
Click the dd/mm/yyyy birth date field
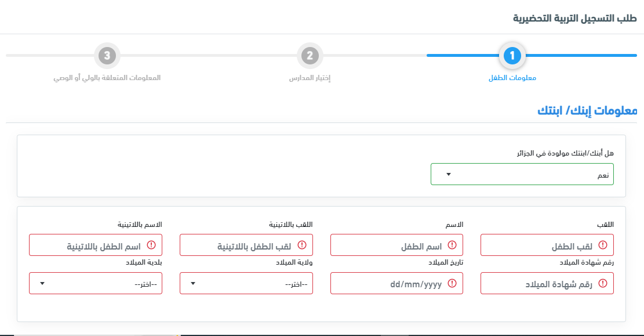(396, 283)
